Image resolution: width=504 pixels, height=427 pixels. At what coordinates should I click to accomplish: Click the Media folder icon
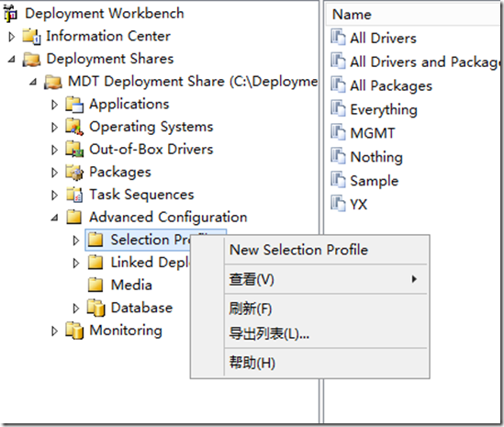[95, 285]
